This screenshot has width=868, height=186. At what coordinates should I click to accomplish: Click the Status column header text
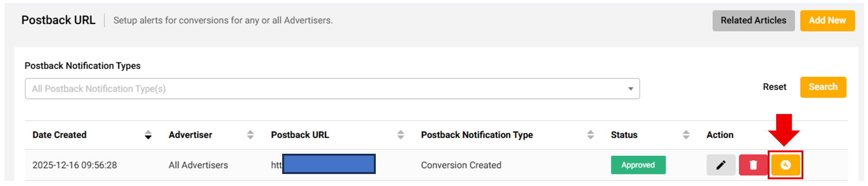click(624, 135)
